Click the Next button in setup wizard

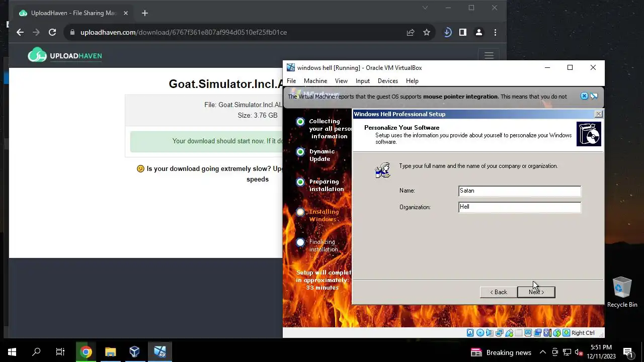[536, 292]
